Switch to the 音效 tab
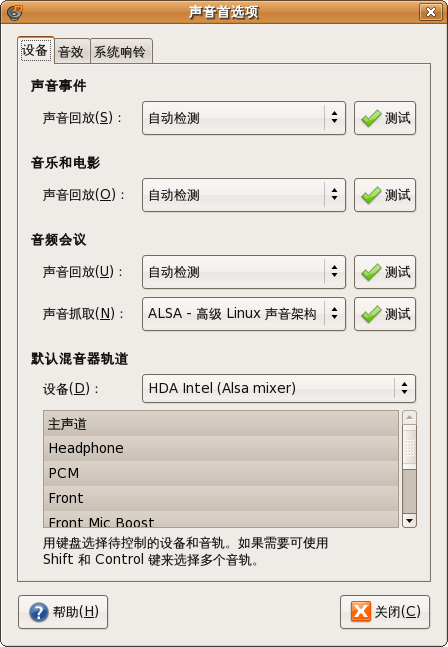The height and width of the screenshot is (647, 448). coord(71,52)
